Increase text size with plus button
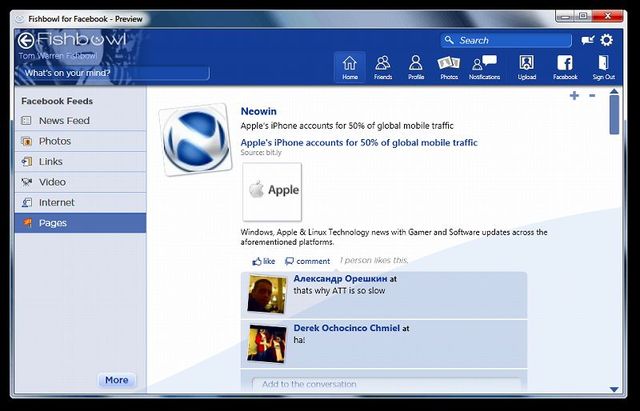 (574, 96)
